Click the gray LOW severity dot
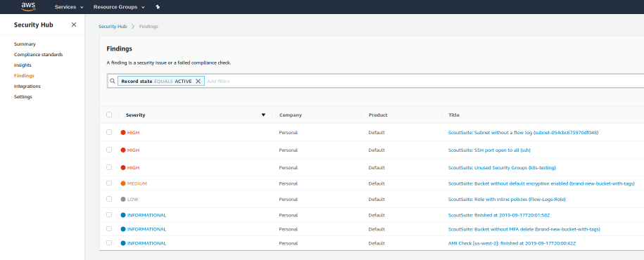Viewport: 644px width, 260px height. 122,200
